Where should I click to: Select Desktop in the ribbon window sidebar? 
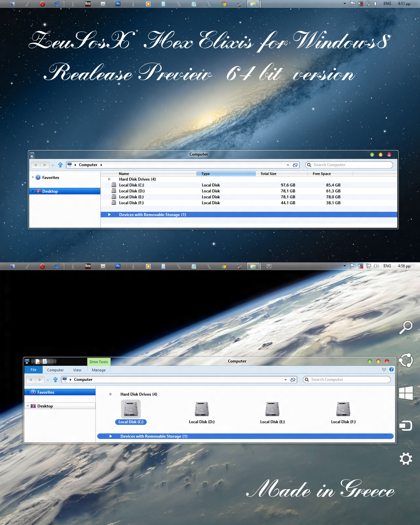tap(60, 406)
